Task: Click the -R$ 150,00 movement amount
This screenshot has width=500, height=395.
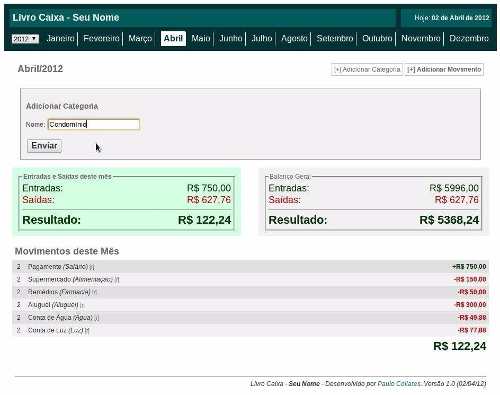Action: point(470,279)
